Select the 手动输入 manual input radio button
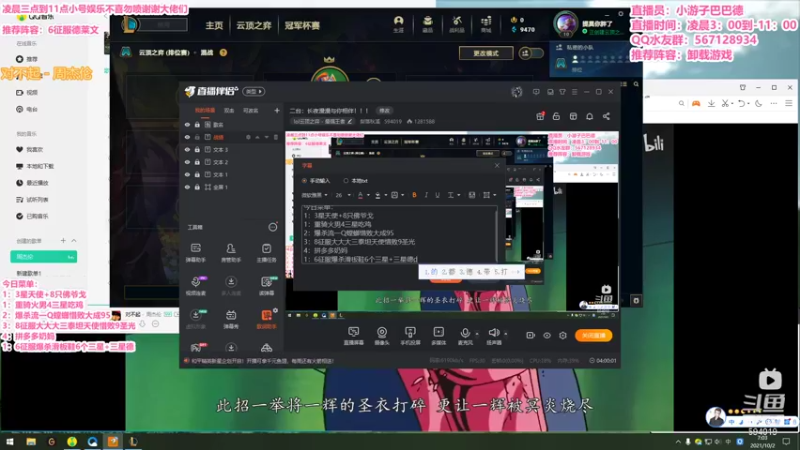Image resolution: width=800 pixels, height=450 pixels. [305, 181]
